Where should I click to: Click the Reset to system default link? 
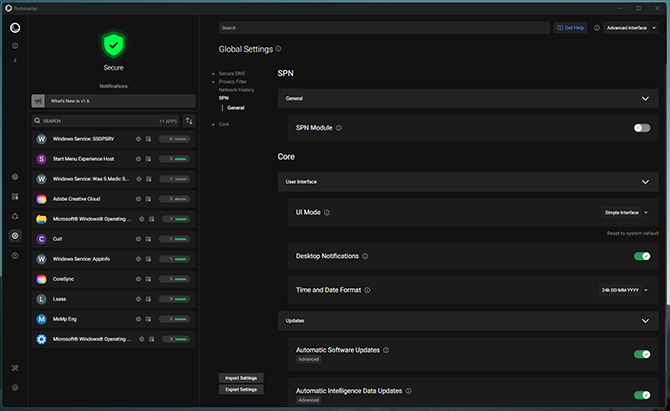coord(632,233)
